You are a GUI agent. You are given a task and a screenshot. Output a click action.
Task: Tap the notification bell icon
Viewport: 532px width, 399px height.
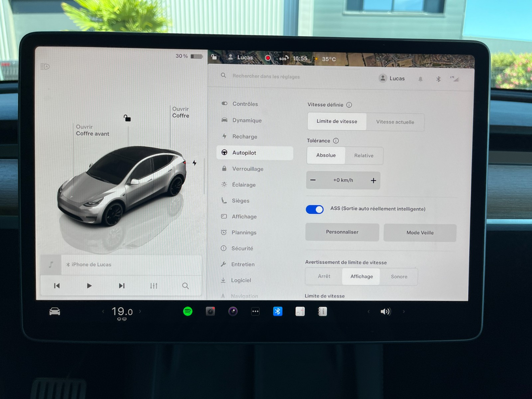[x=420, y=79]
